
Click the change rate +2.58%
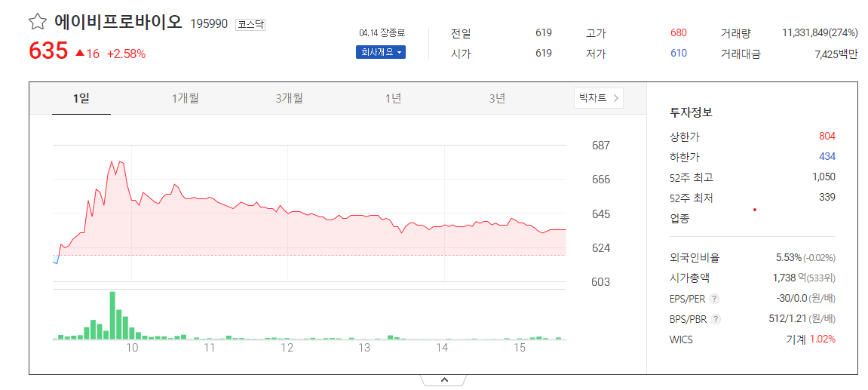coord(126,54)
